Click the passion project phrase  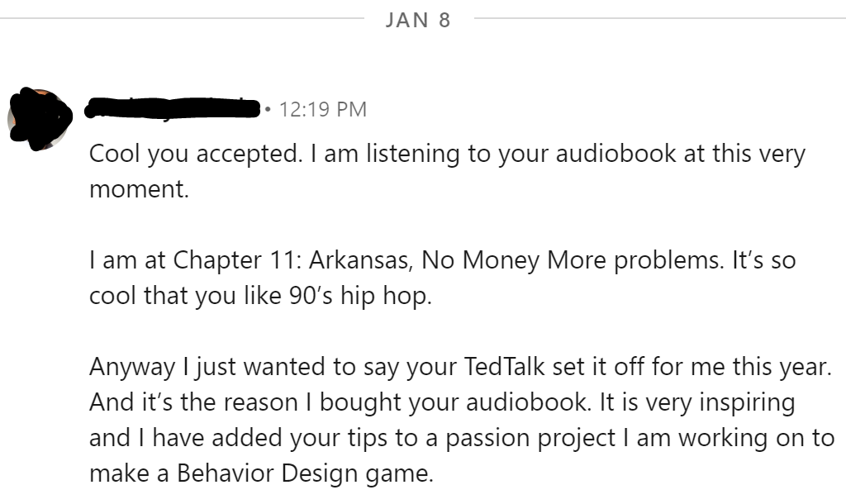[530, 438]
